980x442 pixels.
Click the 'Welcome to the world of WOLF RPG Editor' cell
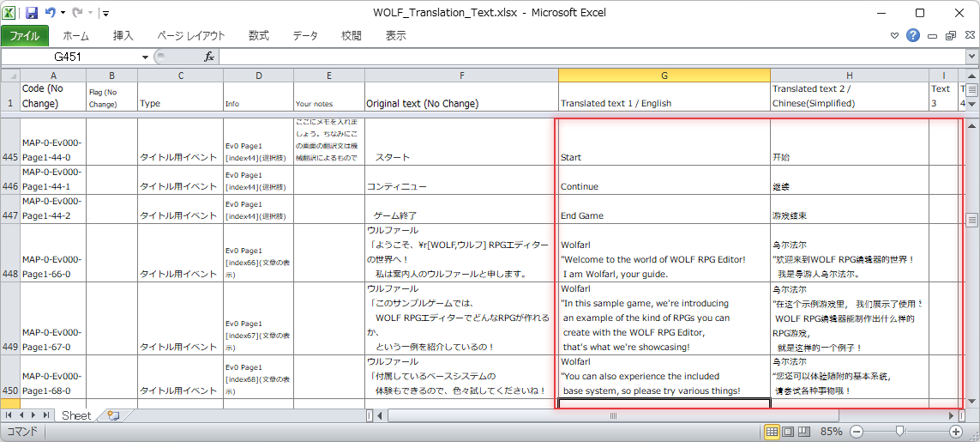tap(664, 253)
